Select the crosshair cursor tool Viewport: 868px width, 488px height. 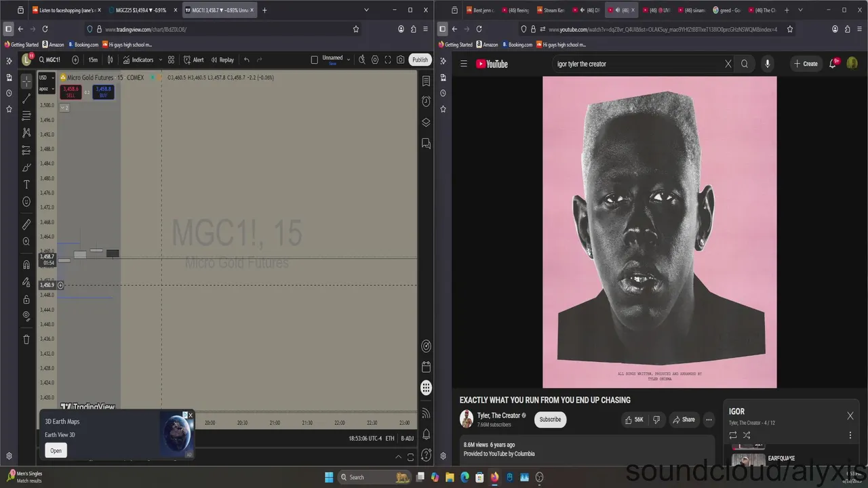point(26,81)
